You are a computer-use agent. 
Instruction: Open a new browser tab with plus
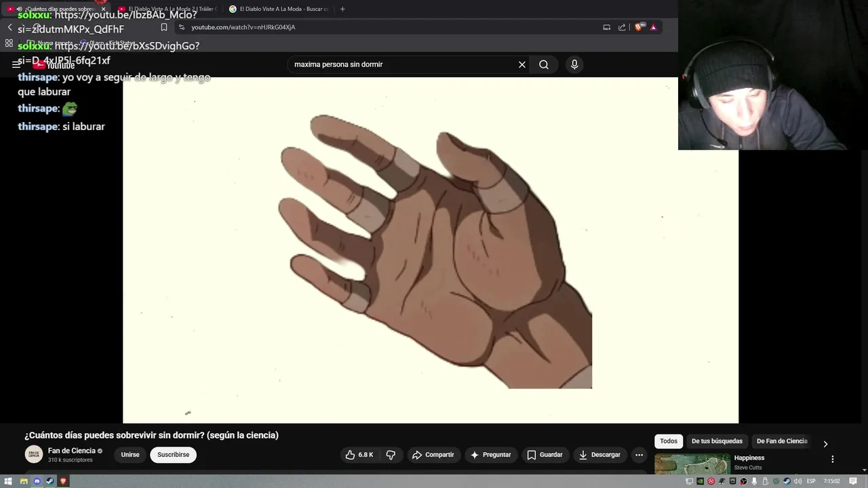pos(342,9)
